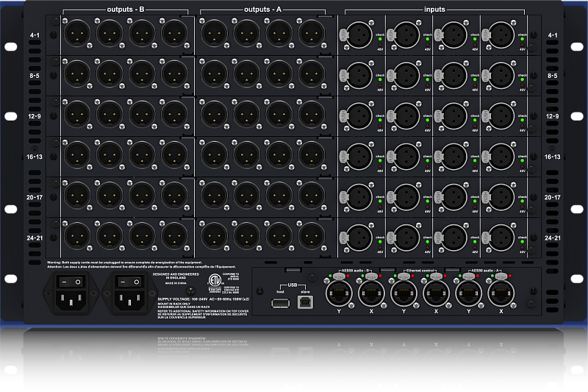Image resolution: width=588 pixels, height=392 pixels.
Task: Click rightmost outputs A XLR in row 8-5
Action: click(311, 74)
